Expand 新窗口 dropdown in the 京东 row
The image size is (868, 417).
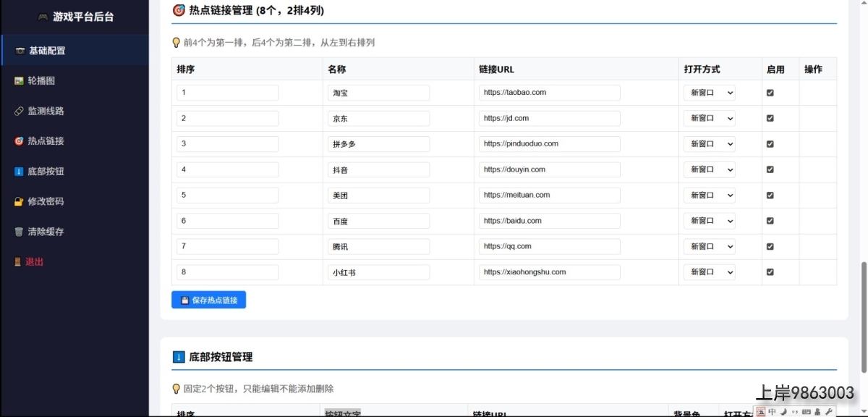[x=710, y=118]
